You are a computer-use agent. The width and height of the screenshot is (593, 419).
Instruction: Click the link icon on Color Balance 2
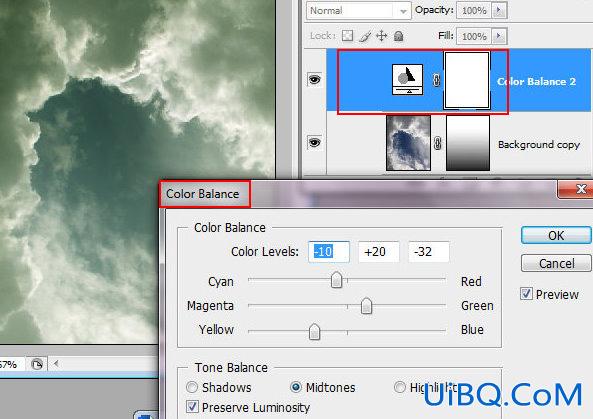click(x=436, y=80)
